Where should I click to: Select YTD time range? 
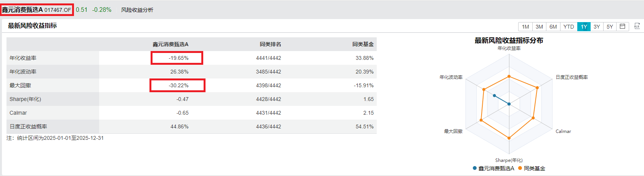pyautogui.click(x=569, y=27)
